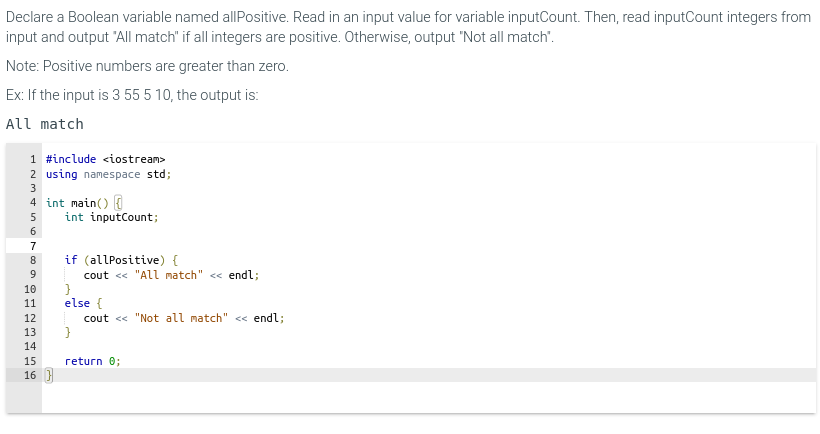820x434 pixels.
Task: Click the allPositive condition in the if statement
Action: tap(124, 260)
